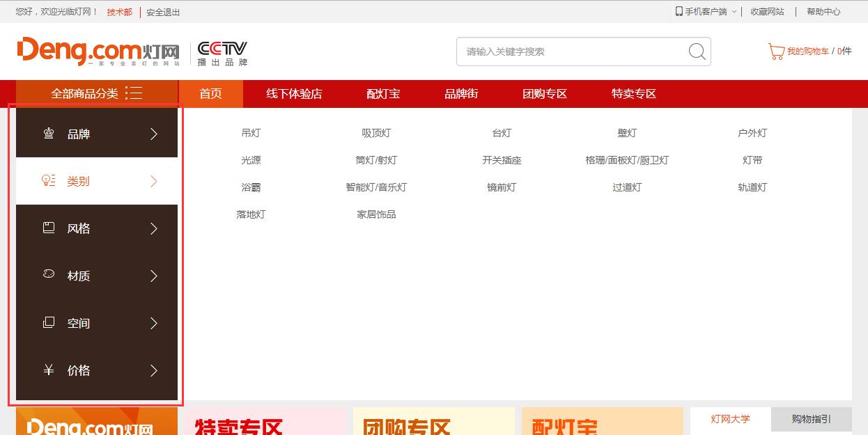This screenshot has width=868, height=435.
Task: Select the 智能灯/音乐灯 category link
Action: pos(376,187)
